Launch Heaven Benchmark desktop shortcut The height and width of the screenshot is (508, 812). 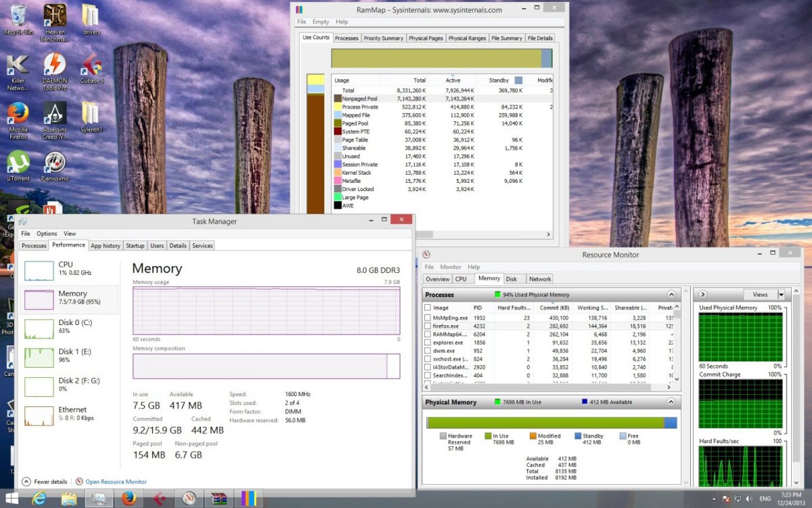click(55, 22)
